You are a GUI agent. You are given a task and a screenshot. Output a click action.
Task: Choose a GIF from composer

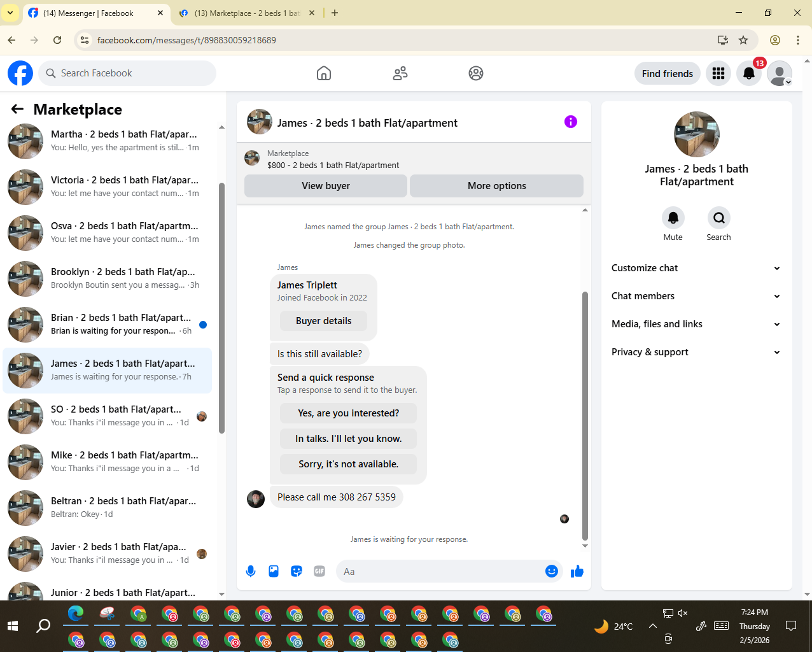(319, 571)
